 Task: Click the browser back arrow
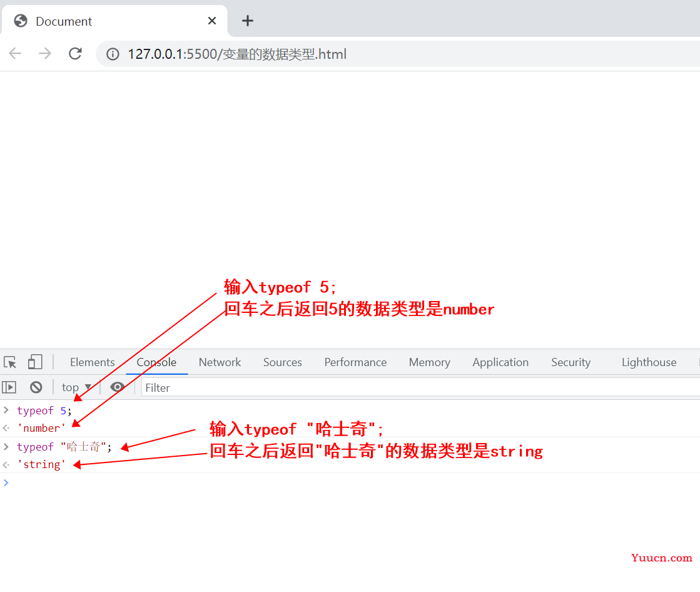15,54
